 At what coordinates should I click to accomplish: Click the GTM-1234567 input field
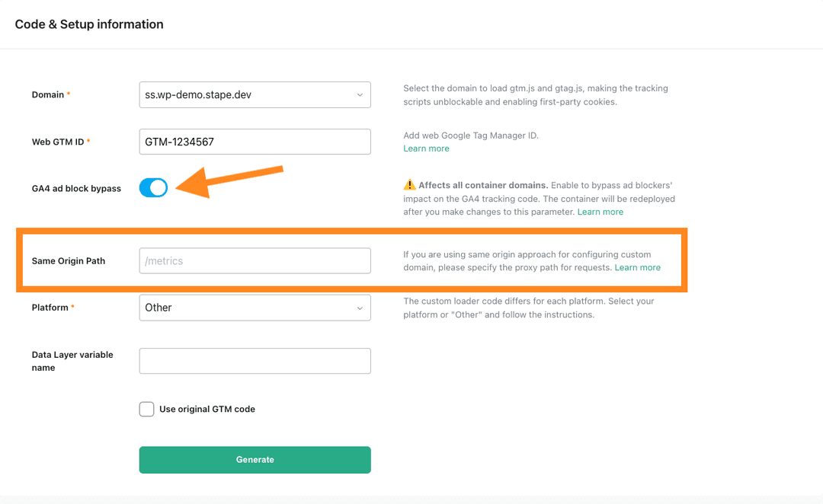255,142
